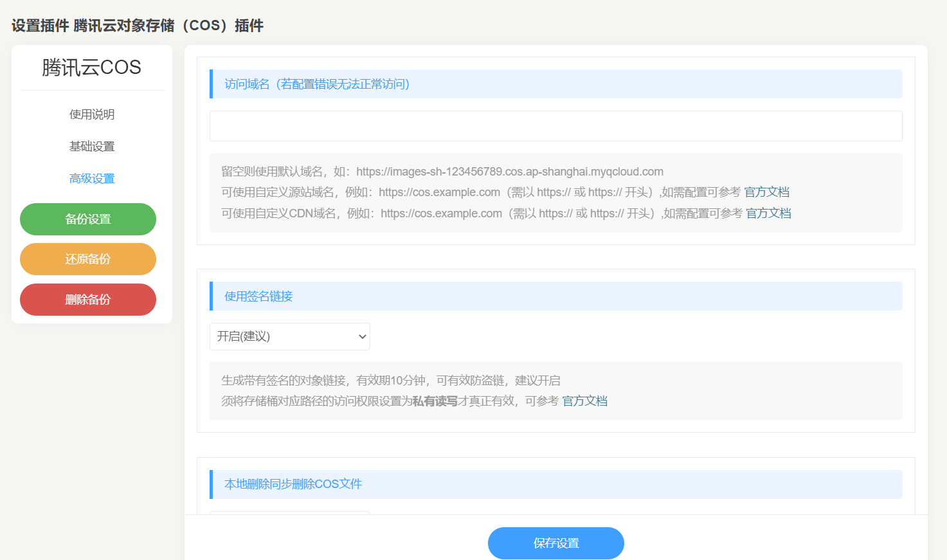Viewport: 947px width, 560px height.
Task: Open the 使用签名链接 dropdown showing 开启(建议)
Action: click(290, 336)
